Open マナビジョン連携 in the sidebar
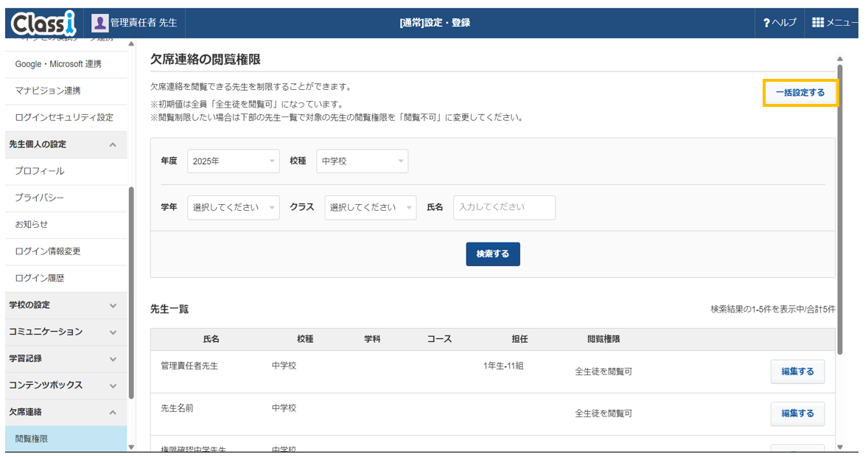The height and width of the screenshot is (457, 868). (66, 91)
